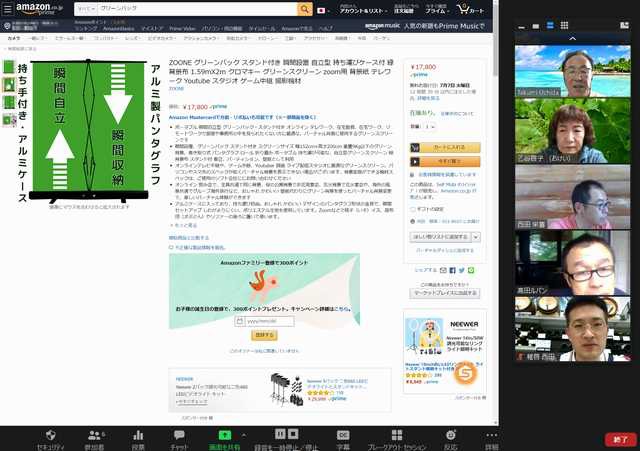Open Account & Lists (アカウント＆リスト) dropdown
The image size is (640, 451).
(x=363, y=9)
